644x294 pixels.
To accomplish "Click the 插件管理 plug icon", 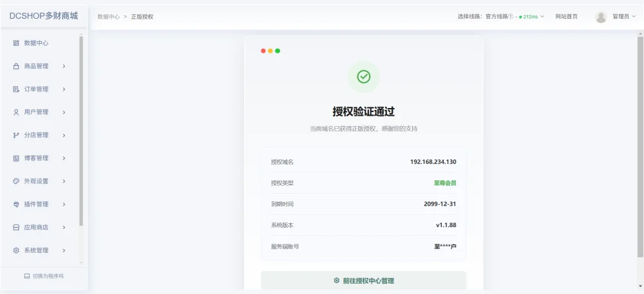I will click(16, 204).
